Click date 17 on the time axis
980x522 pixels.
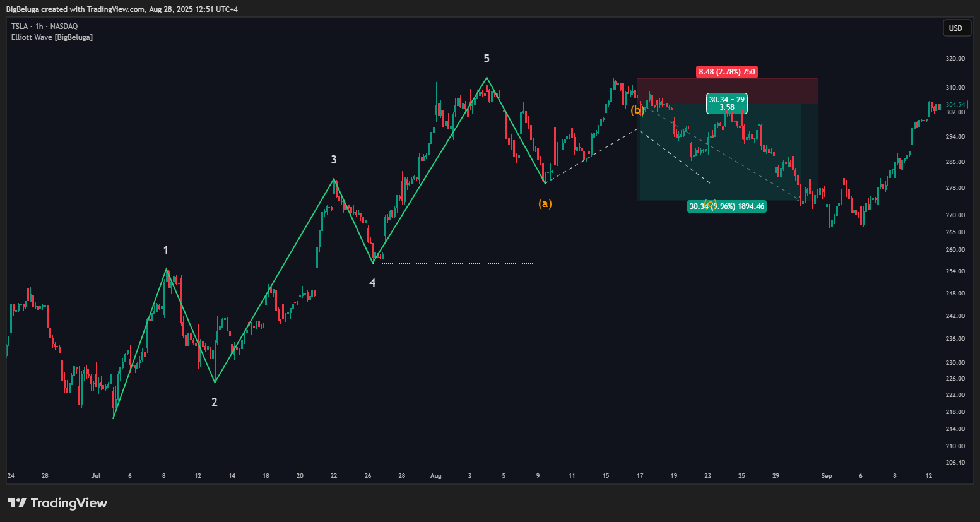click(x=640, y=476)
